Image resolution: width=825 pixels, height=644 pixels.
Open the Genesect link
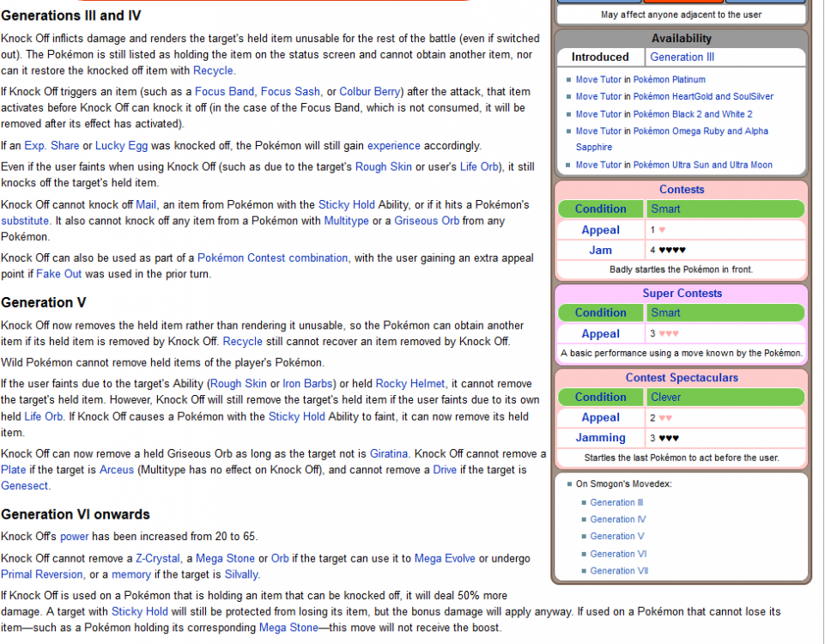pyautogui.click(x=24, y=486)
